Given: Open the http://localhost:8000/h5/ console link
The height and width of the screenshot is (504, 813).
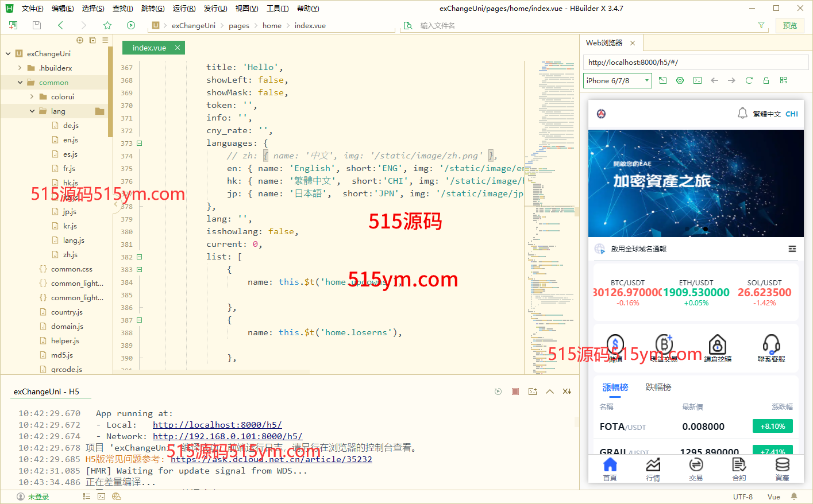Looking at the screenshot, I should click(x=217, y=425).
